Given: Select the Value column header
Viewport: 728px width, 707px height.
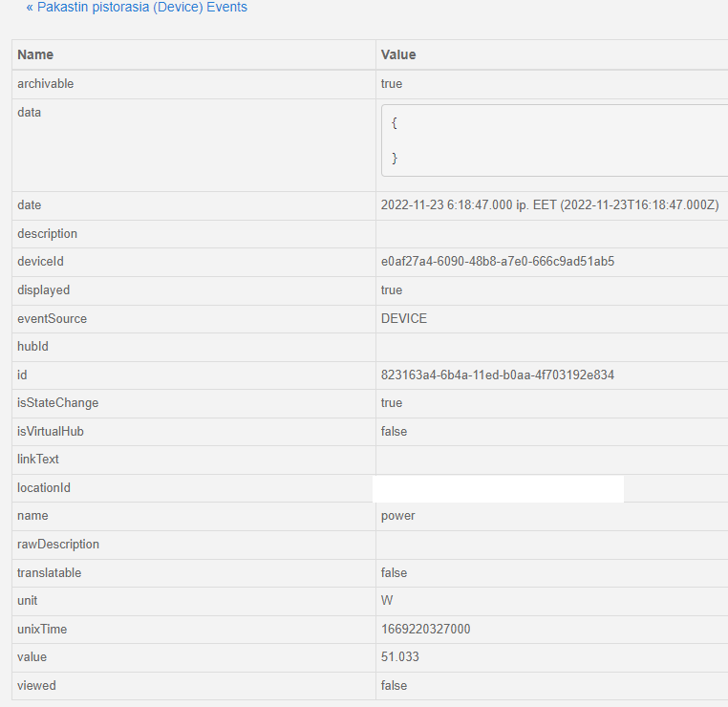Looking at the screenshot, I should tap(398, 54).
